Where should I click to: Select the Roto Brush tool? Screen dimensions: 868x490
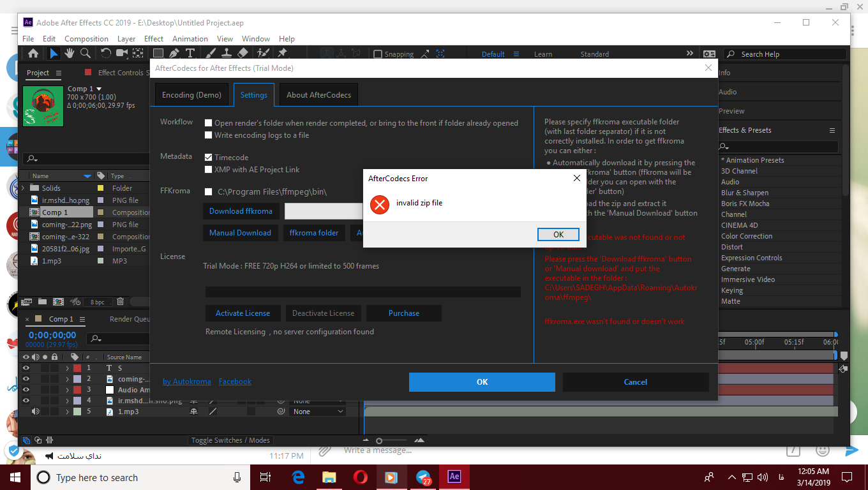point(264,54)
